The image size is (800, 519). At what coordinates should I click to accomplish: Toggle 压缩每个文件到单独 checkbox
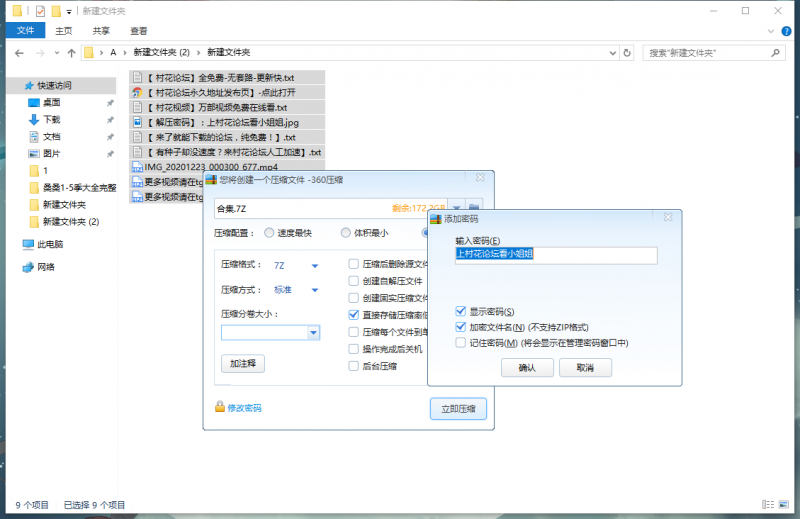tap(353, 332)
